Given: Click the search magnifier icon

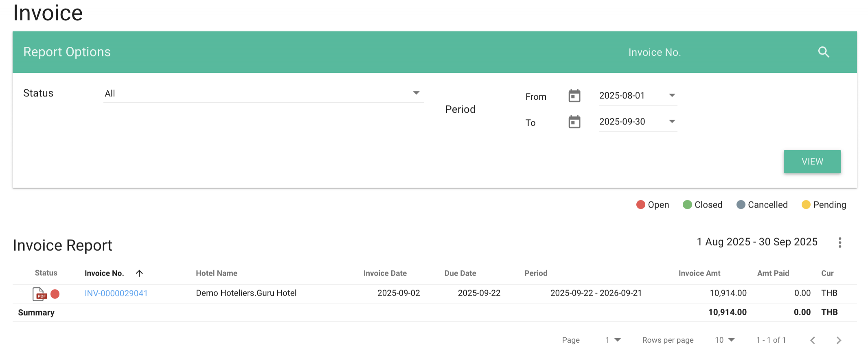Looking at the screenshot, I should [x=824, y=52].
